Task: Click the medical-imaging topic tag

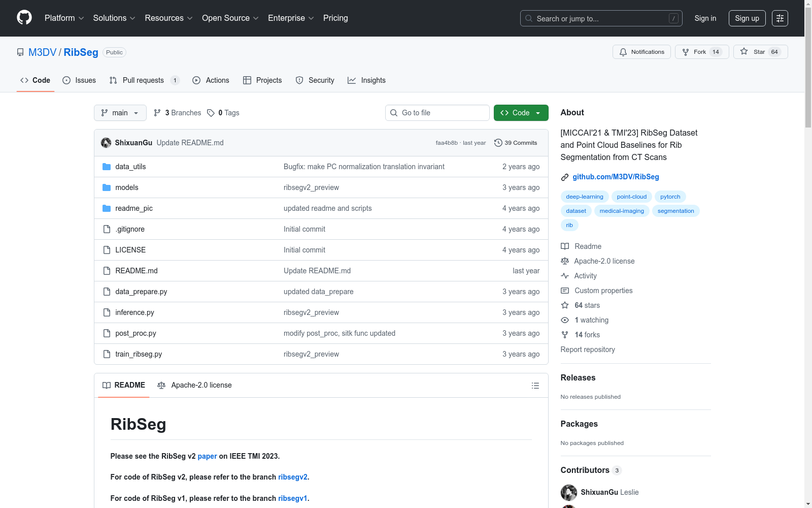Action: point(622,211)
